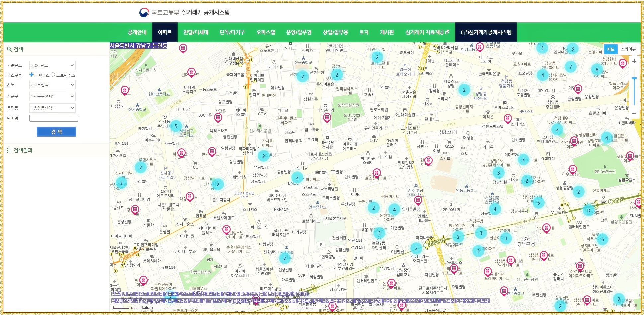
Task: Click the list icon beside 검색결과
Action: pyautogui.click(x=10, y=150)
